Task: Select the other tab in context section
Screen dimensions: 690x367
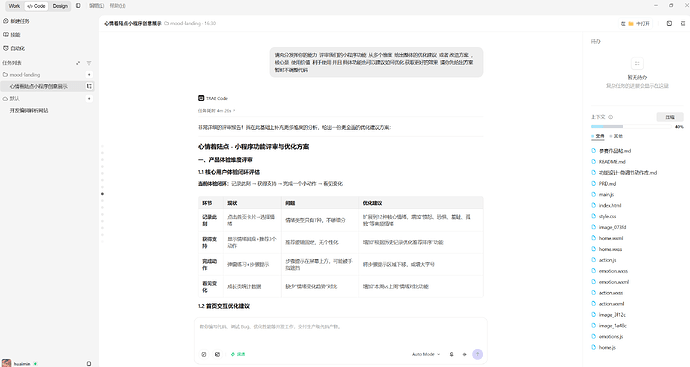Action: [x=616, y=136]
